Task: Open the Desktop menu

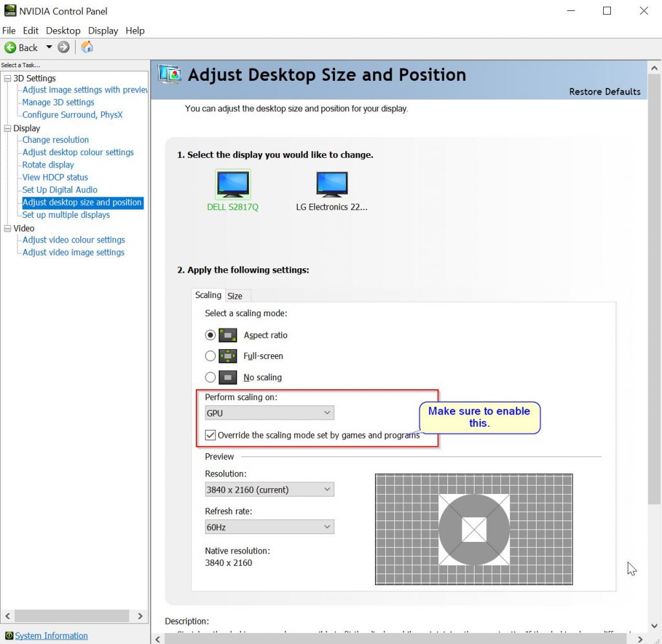Action: tap(63, 30)
